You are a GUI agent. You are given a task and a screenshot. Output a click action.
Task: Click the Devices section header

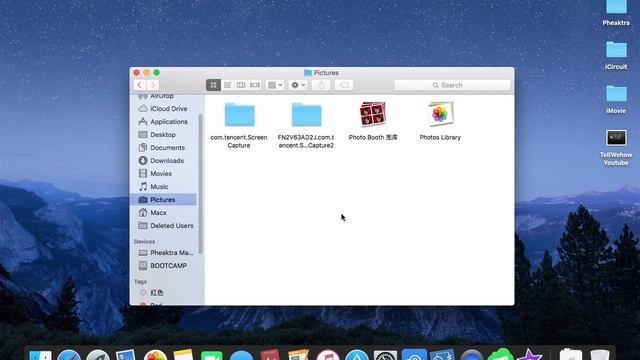144,242
